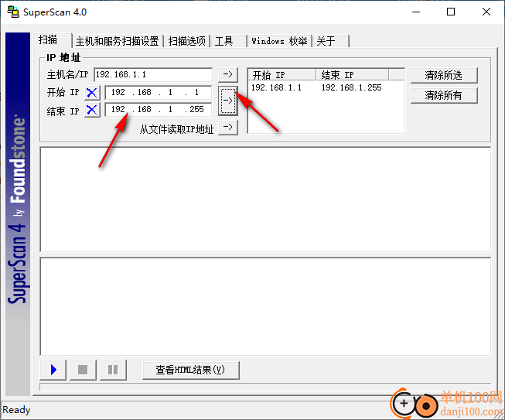Clear the 结束 IP field with its X icon
Image resolution: width=505 pixels, height=420 pixels.
coord(92,110)
